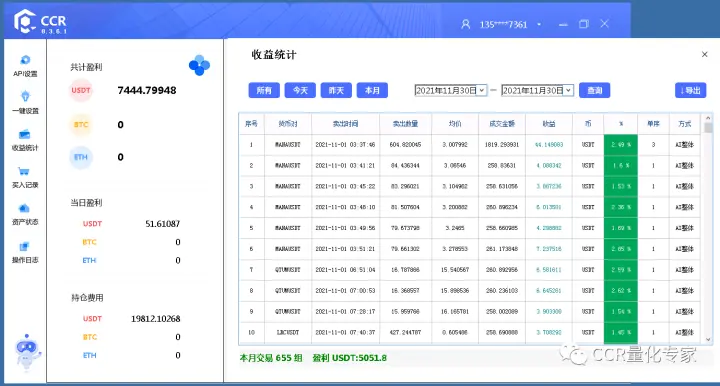This screenshot has height=386, width=720.
Task: Select daily USDT profit 51.61087
Action: pos(163,224)
